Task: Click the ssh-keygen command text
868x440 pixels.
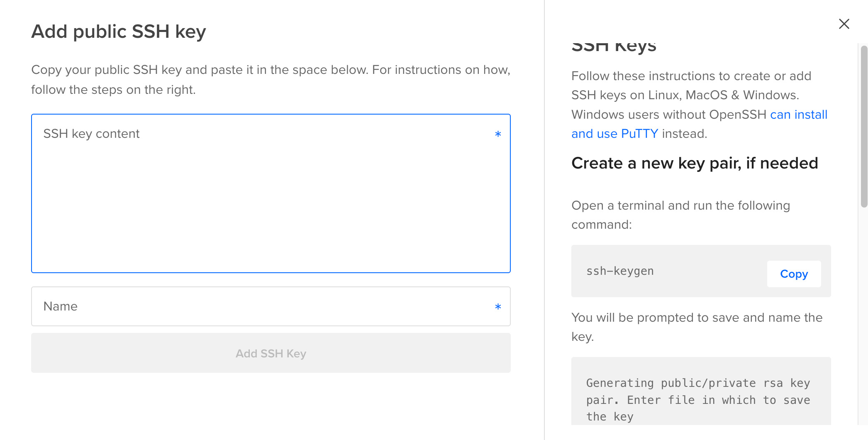Action: (x=620, y=271)
